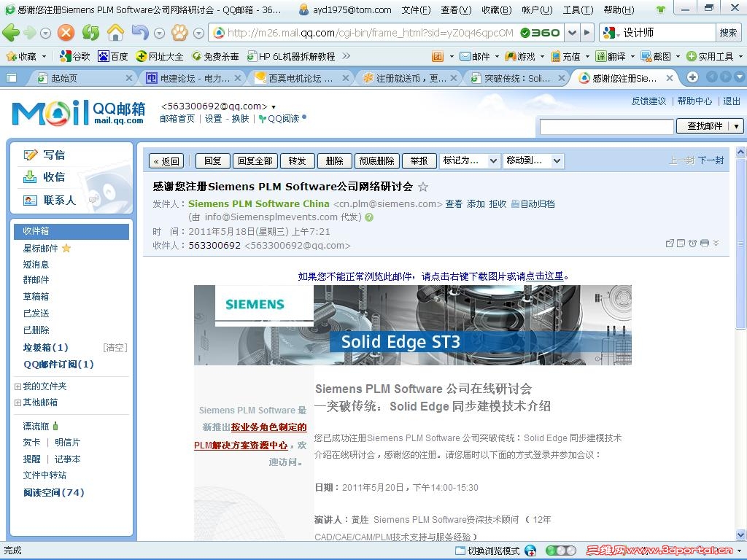Click the green help question mark after 代发
The width and height of the screenshot is (747, 560).
[x=369, y=217]
